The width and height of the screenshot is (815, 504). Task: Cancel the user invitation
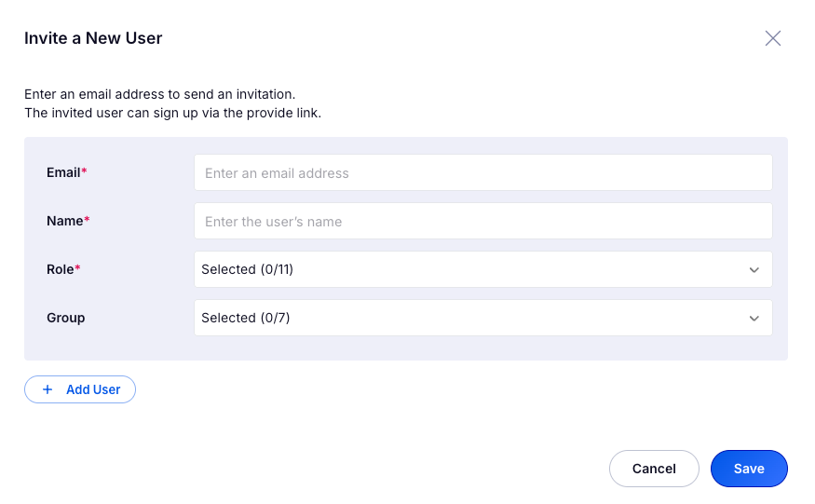[x=654, y=469]
